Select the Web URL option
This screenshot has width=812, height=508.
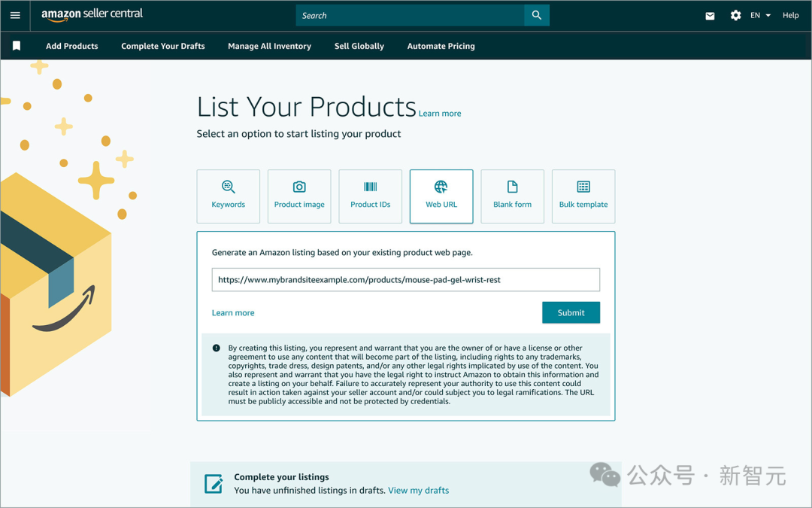point(441,196)
